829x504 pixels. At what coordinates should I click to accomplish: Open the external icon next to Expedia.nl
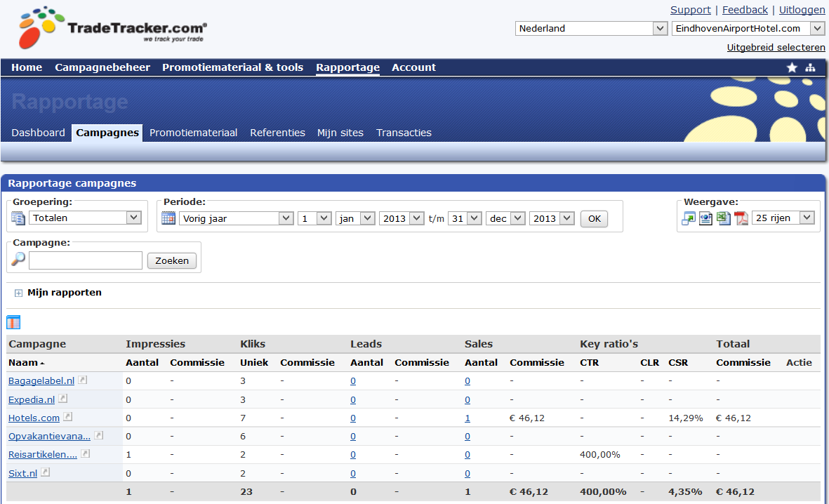click(63, 398)
